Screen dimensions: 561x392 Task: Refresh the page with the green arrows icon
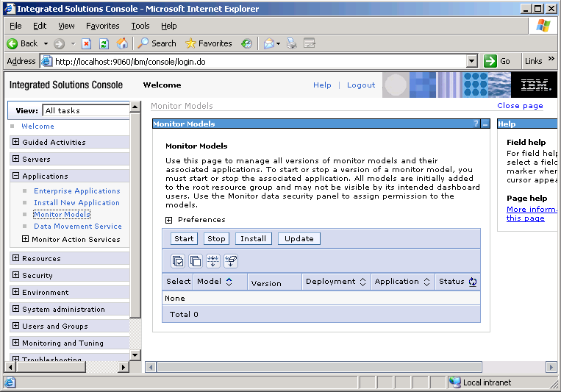pos(104,43)
